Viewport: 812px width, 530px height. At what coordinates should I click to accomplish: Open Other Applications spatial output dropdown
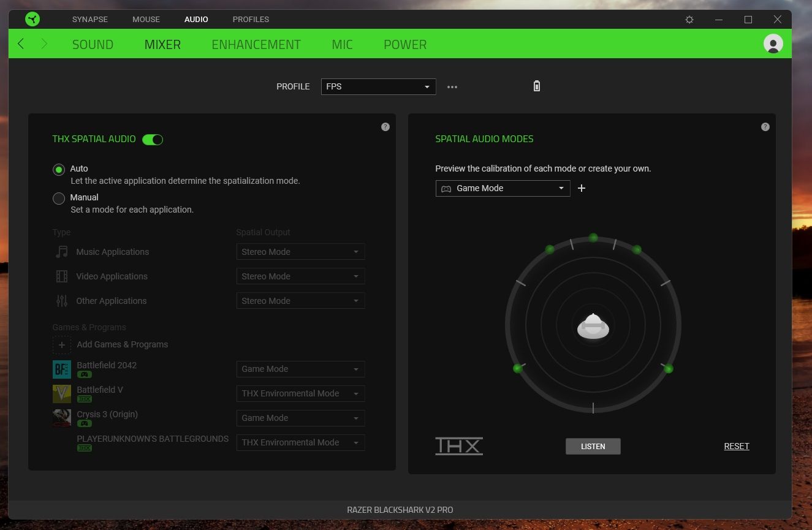click(301, 301)
